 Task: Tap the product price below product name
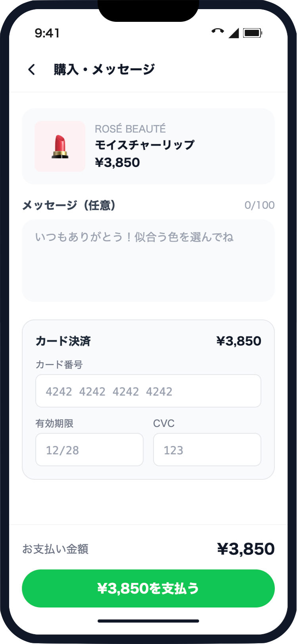tap(117, 163)
